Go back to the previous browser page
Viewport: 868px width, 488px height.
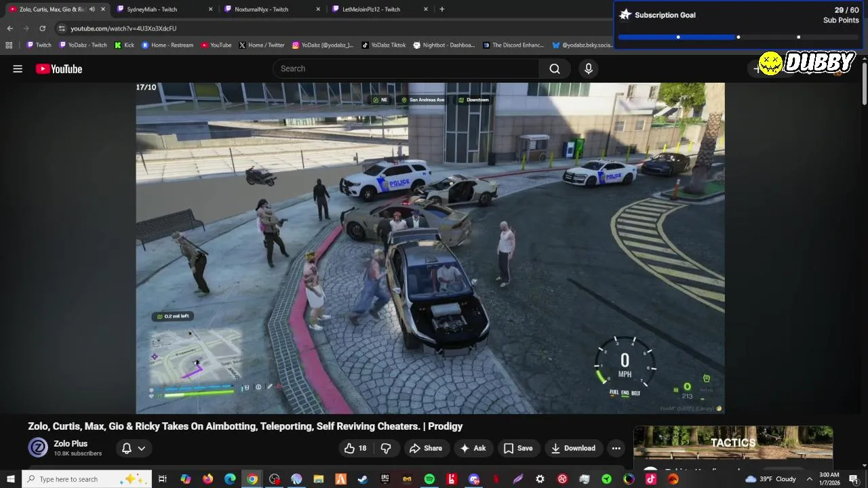pyautogui.click(x=9, y=28)
